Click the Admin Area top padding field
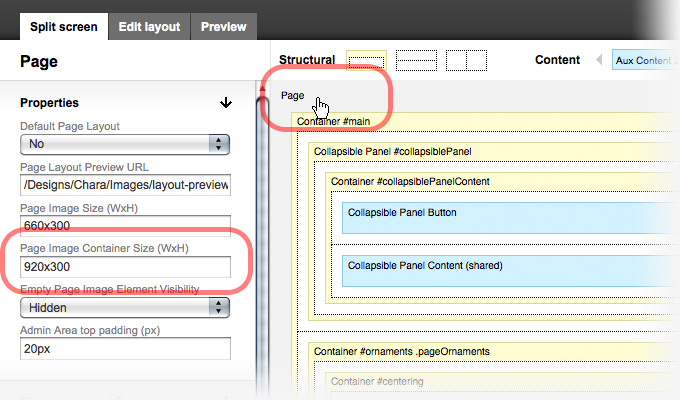 click(125, 348)
